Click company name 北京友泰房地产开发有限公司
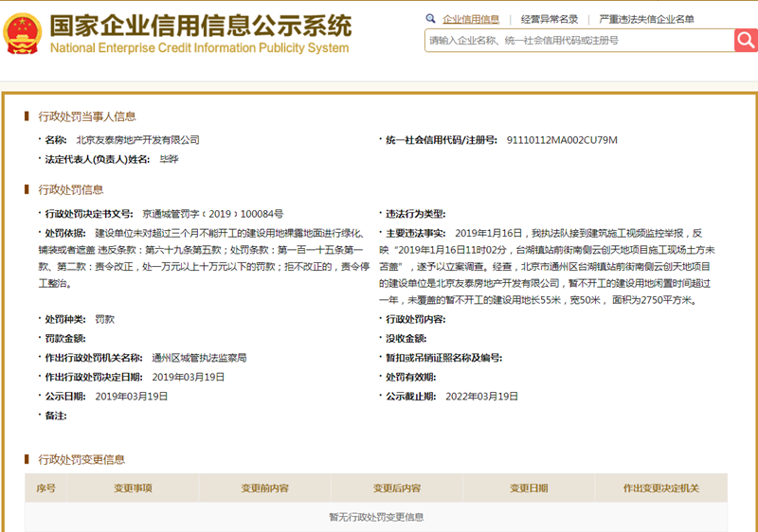The height and width of the screenshot is (532, 758). 138,140
